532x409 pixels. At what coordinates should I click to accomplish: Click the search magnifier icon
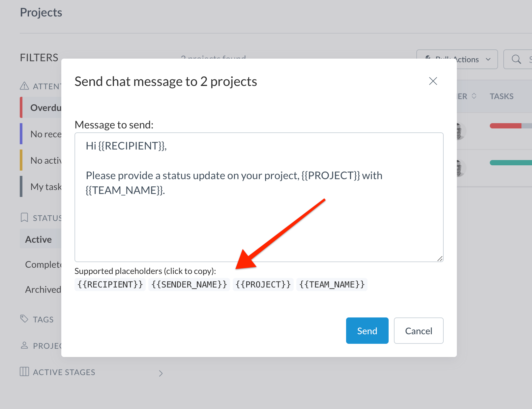(516, 59)
